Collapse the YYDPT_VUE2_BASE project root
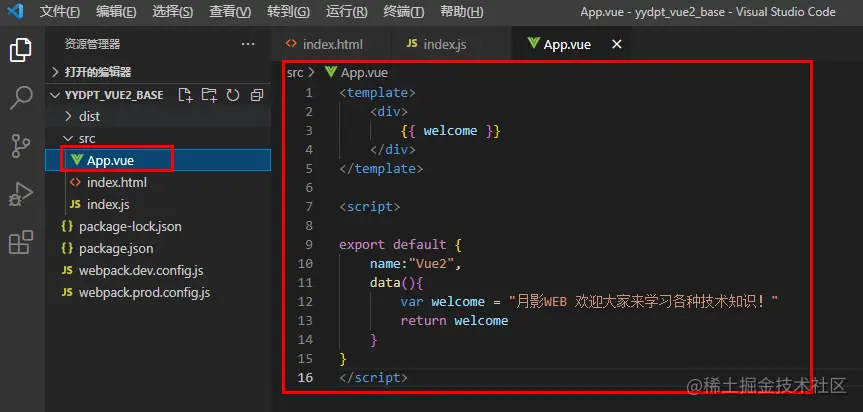 click(x=114, y=95)
